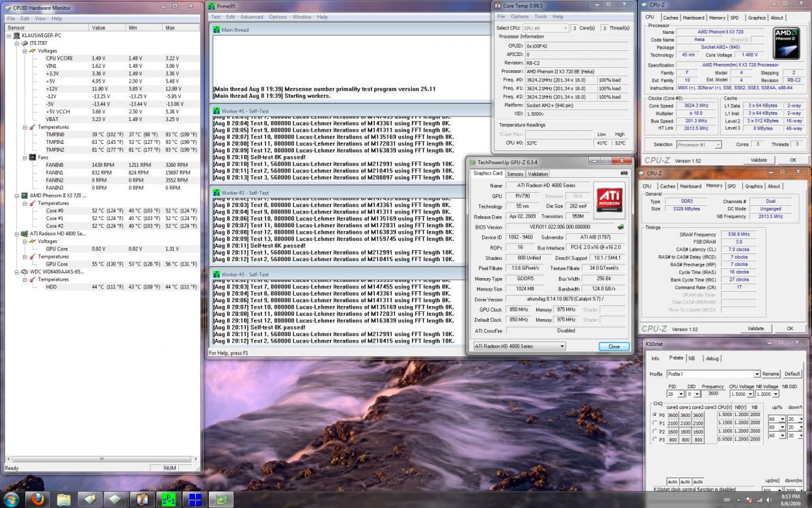812x508 pixels.
Task: Select the P2 radio button in K10stat
Action: (655, 431)
